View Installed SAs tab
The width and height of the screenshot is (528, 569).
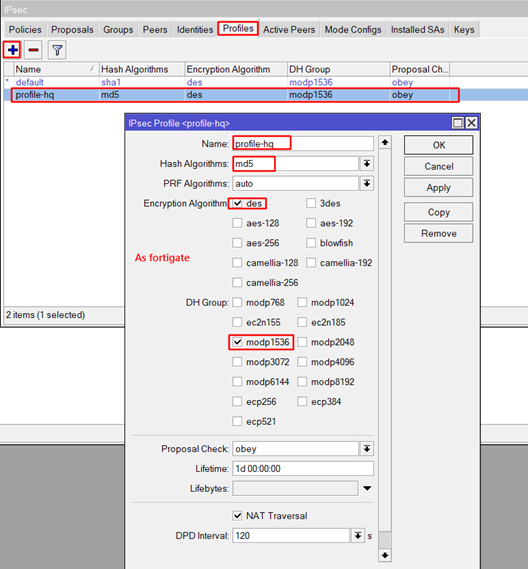(417, 29)
